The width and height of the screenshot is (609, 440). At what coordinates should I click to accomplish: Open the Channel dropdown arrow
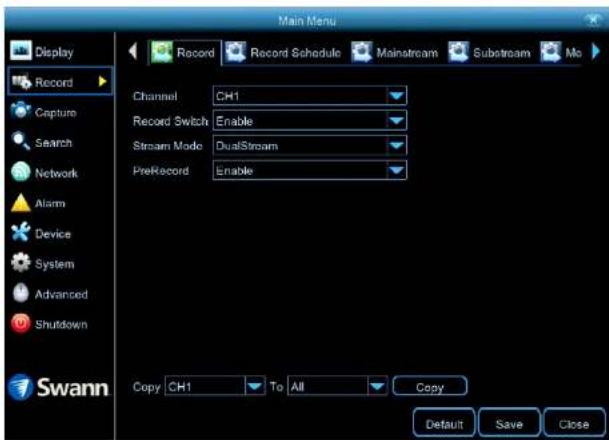click(x=397, y=96)
